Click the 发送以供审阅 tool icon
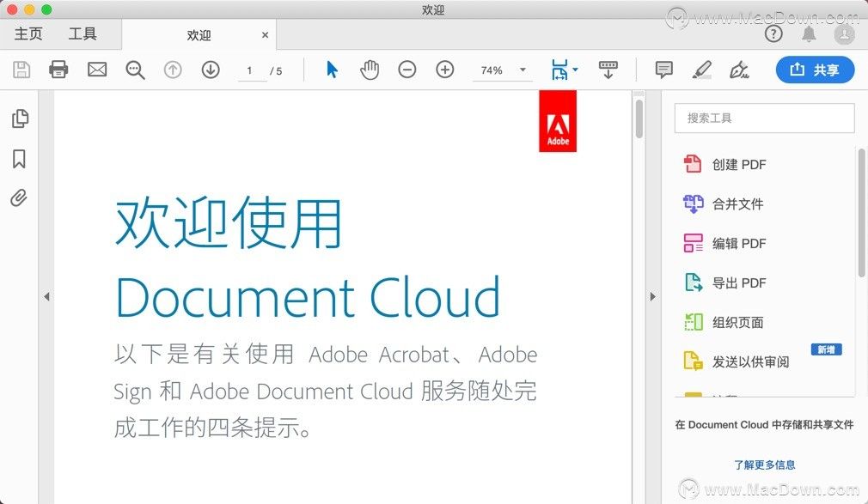 (x=693, y=361)
